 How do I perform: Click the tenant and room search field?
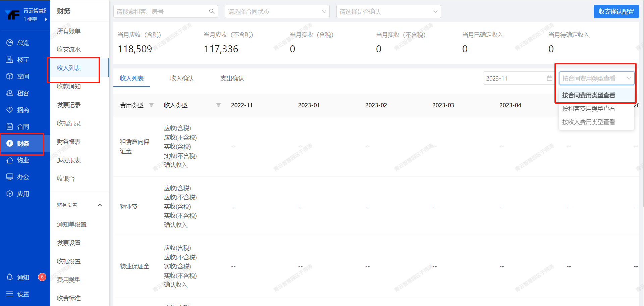[x=161, y=11]
